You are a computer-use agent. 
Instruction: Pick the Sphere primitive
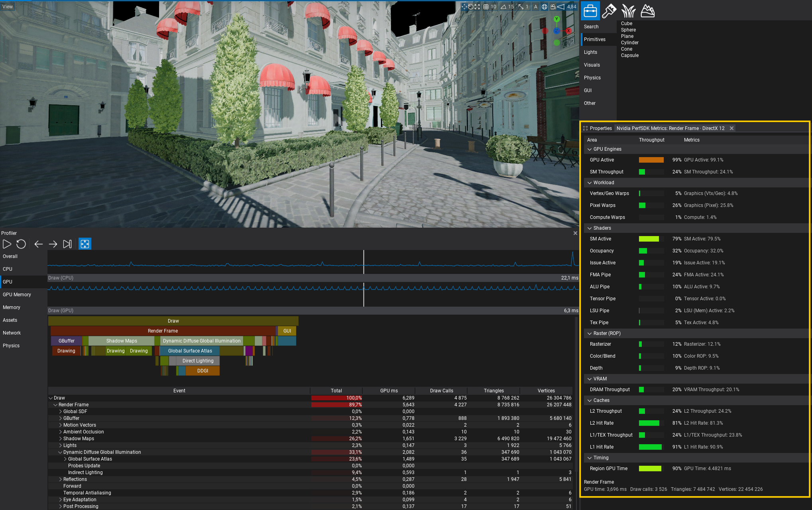628,30
